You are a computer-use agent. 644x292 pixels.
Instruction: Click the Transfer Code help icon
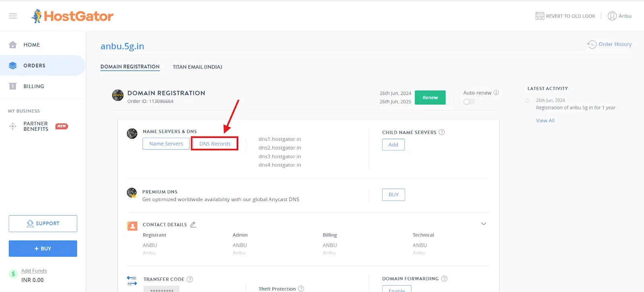pos(190,279)
